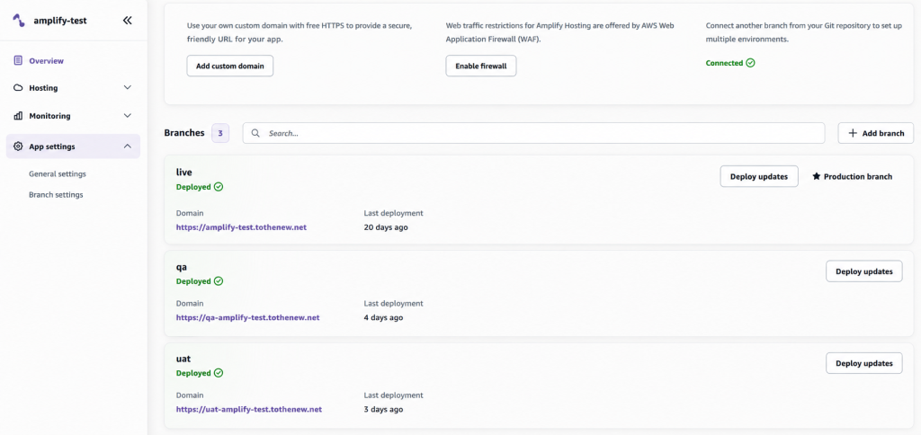Image resolution: width=921 pixels, height=435 pixels.
Task: Open https://amplify-test.tothenew.net link
Action: 241,227
